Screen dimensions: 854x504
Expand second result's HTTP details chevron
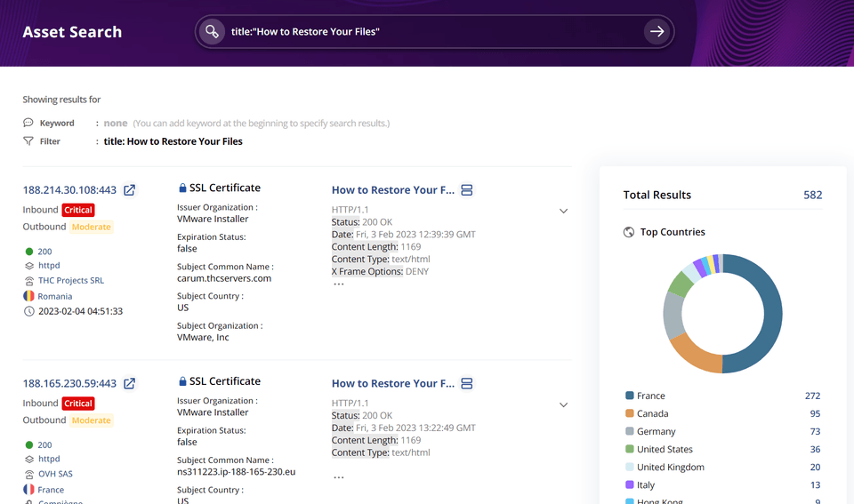tap(563, 405)
